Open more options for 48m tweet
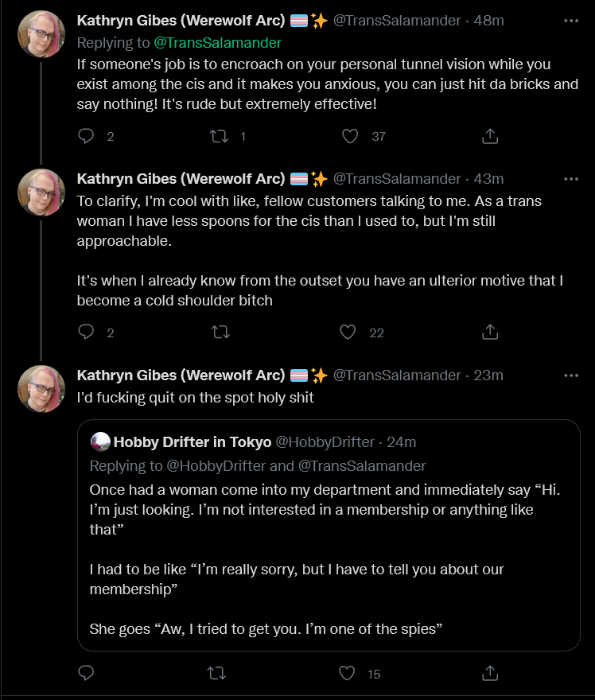595x700 pixels. point(571,21)
